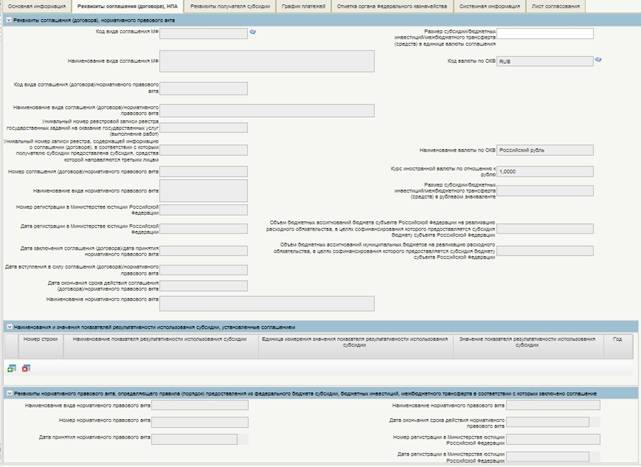Click the Размер субсидии в валюте соглашения field
The image size is (641, 467).
(545, 33)
